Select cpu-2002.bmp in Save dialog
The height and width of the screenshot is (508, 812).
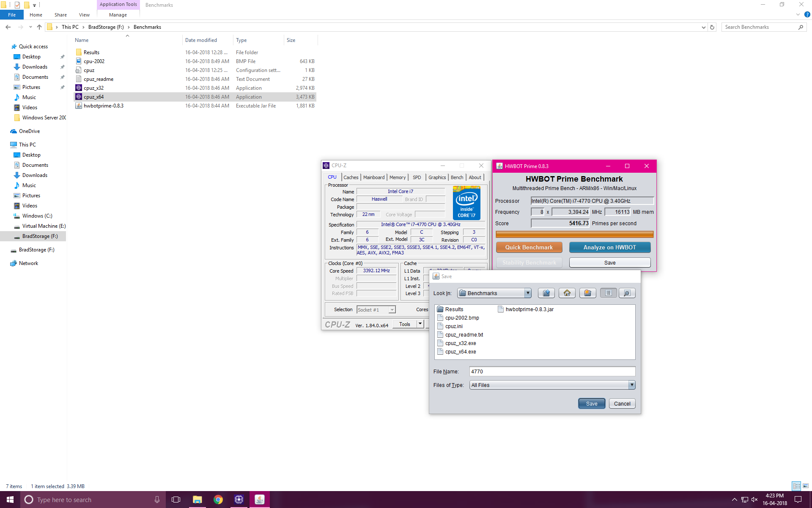[458, 317]
